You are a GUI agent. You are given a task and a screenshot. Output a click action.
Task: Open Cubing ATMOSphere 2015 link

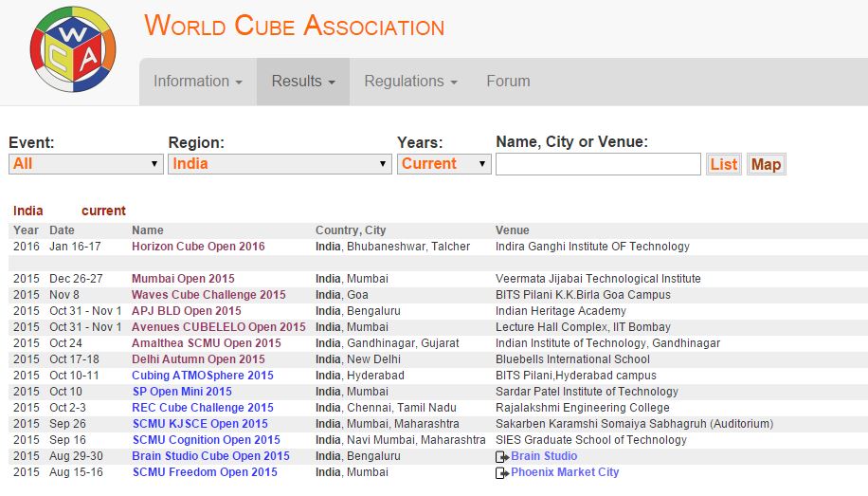tap(203, 376)
